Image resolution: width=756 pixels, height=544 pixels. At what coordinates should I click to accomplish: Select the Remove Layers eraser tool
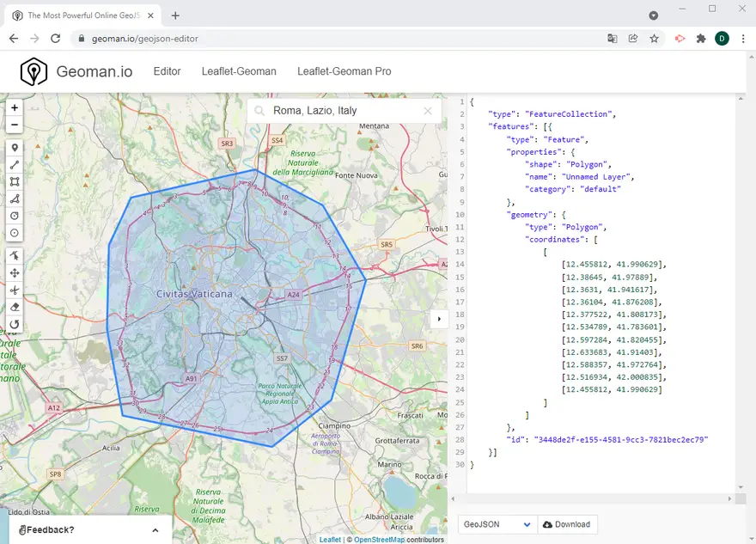tap(15, 307)
